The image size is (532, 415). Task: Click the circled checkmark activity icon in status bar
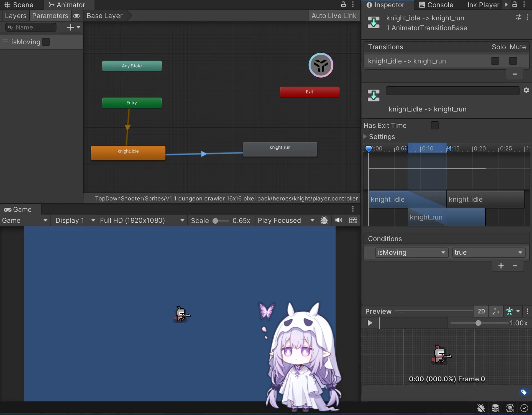pyautogui.click(x=524, y=408)
